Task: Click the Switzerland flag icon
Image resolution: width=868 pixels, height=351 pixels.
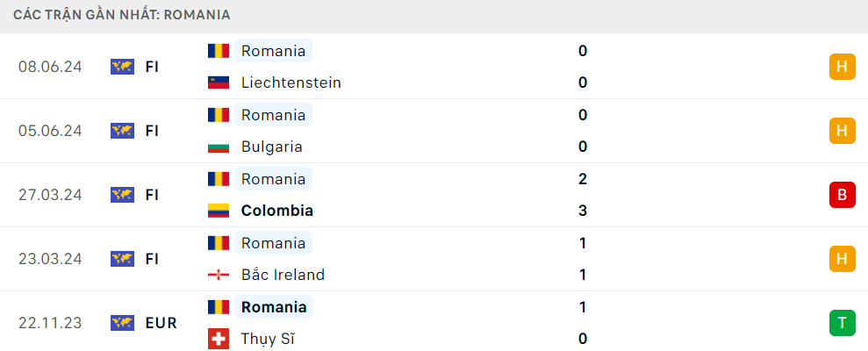Action: coord(219,339)
